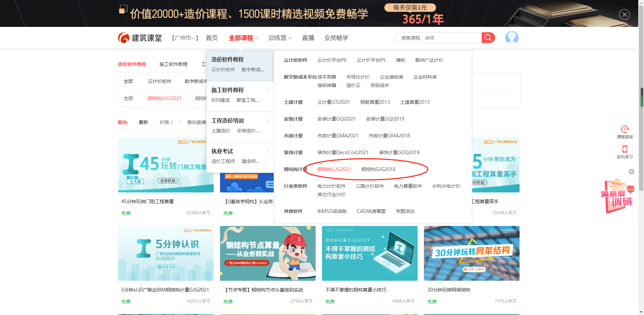The width and height of the screenshot is (644, 315).
Task: Open 水利水电计价 menu link
Action: click(446, 186)
